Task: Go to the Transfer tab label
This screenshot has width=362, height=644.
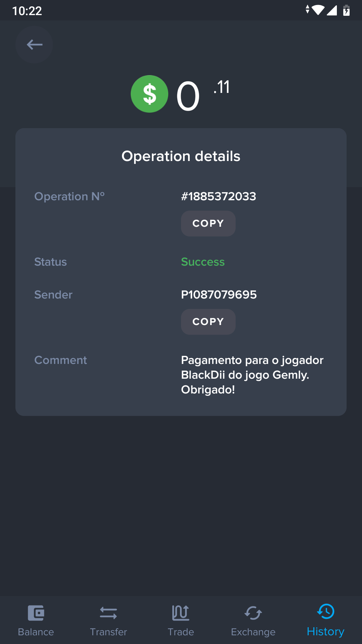Action: tap(108, 632)
